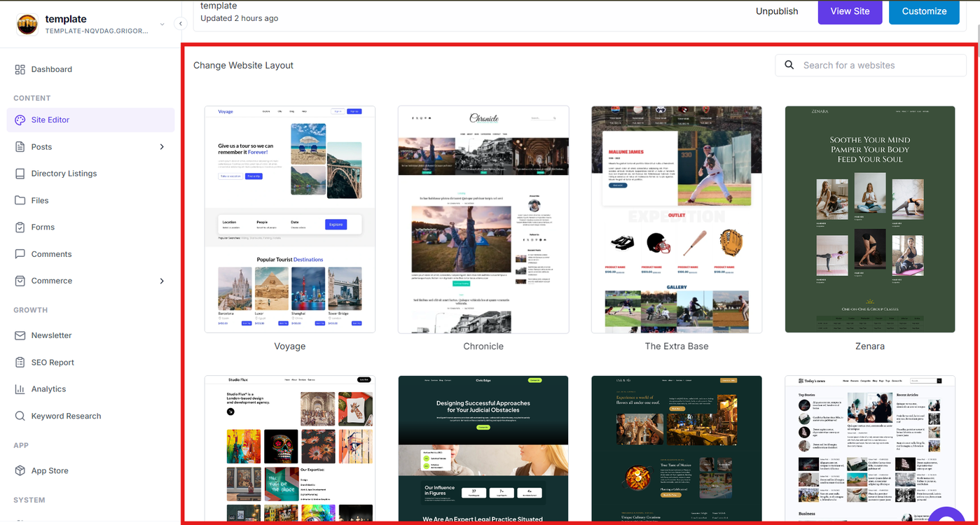The image size is (980, 525).
Task: Open the Analytics bar chart icon
Action: [20, 389]
